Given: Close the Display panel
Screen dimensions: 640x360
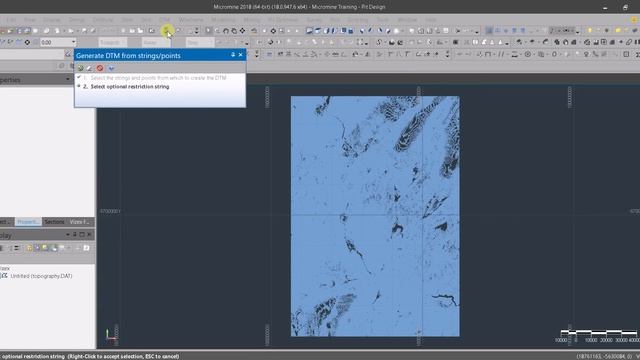Looking at the screenshot, I should tap(89, 235).
